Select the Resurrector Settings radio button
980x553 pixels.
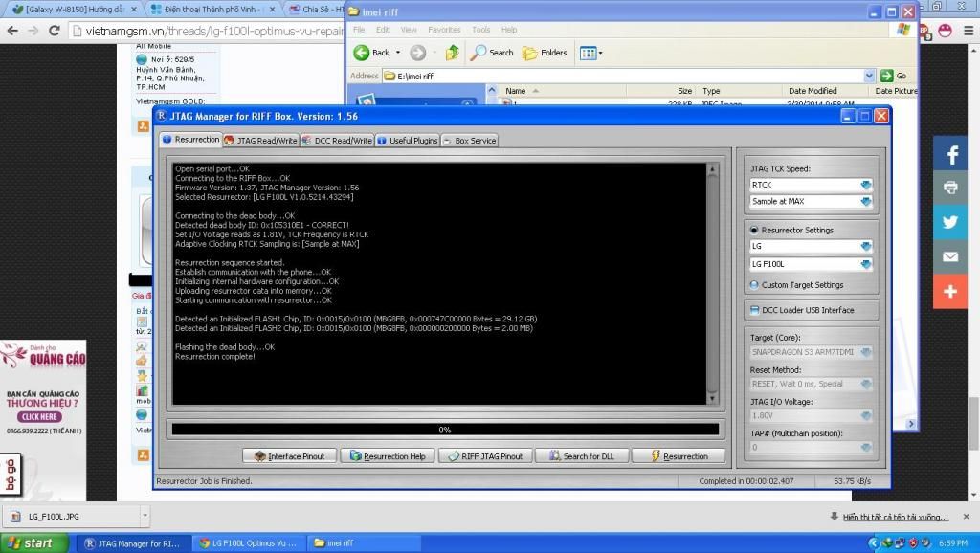pos(754,230)
